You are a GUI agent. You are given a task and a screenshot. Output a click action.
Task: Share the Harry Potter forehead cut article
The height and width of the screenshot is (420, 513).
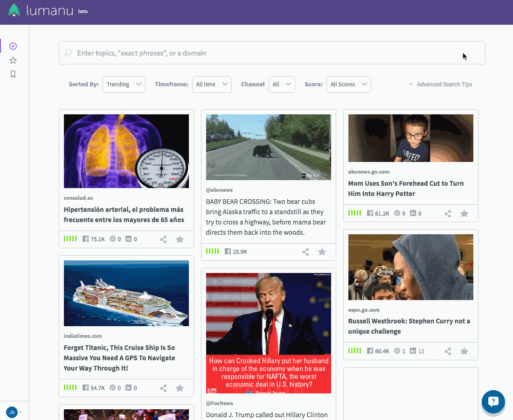click(x=448, y=214)
